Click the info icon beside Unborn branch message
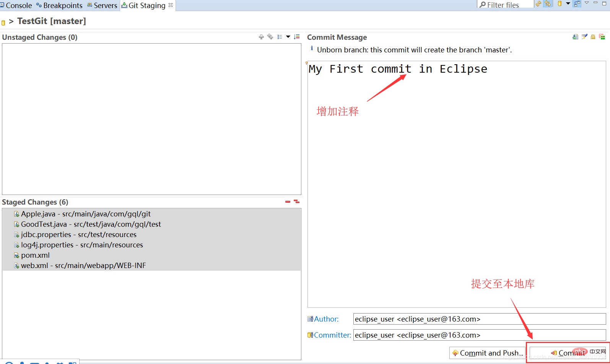610x364 pixels. click(x=312, y=48)
